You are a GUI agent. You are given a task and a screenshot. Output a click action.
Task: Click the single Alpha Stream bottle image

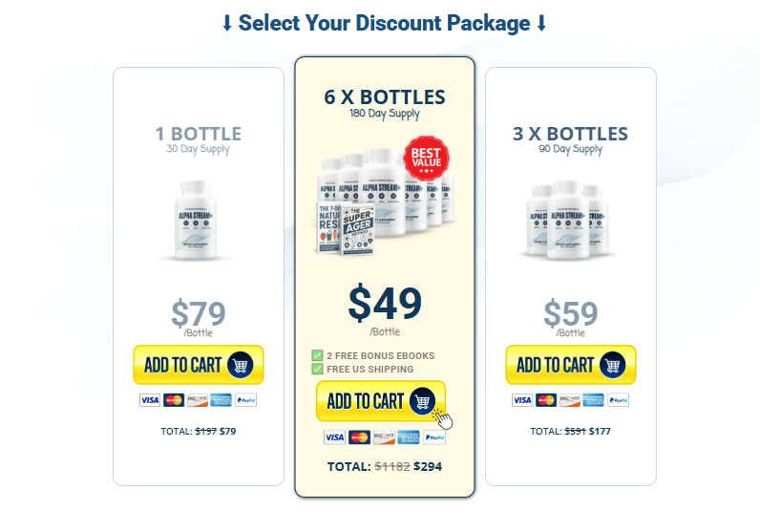click(198, 220)
